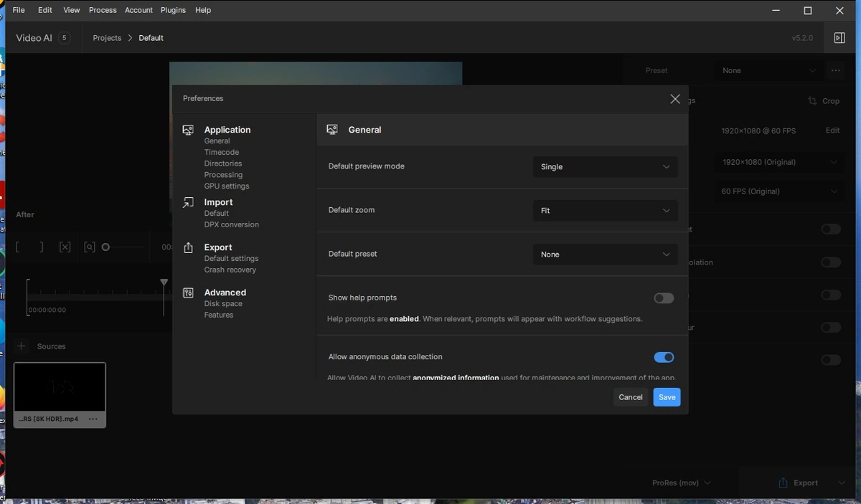This screenshot has width=861, height=504.
Task: Enable the Show help prompts toggle
Action: pos(664,298)
